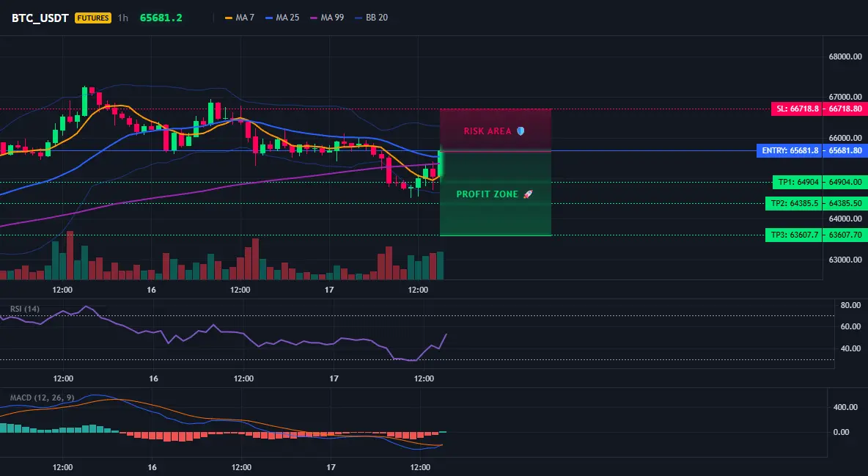Click the ENTRY: 65681.8 label
This screenshot has height=476, width=868.
[x=790, y=151]
